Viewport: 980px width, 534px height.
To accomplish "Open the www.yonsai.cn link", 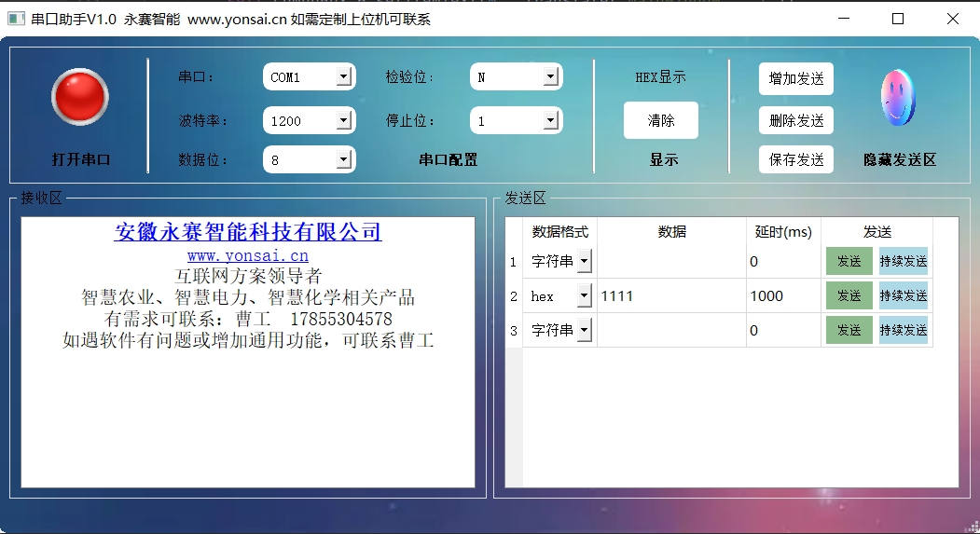I will [247, 255].
